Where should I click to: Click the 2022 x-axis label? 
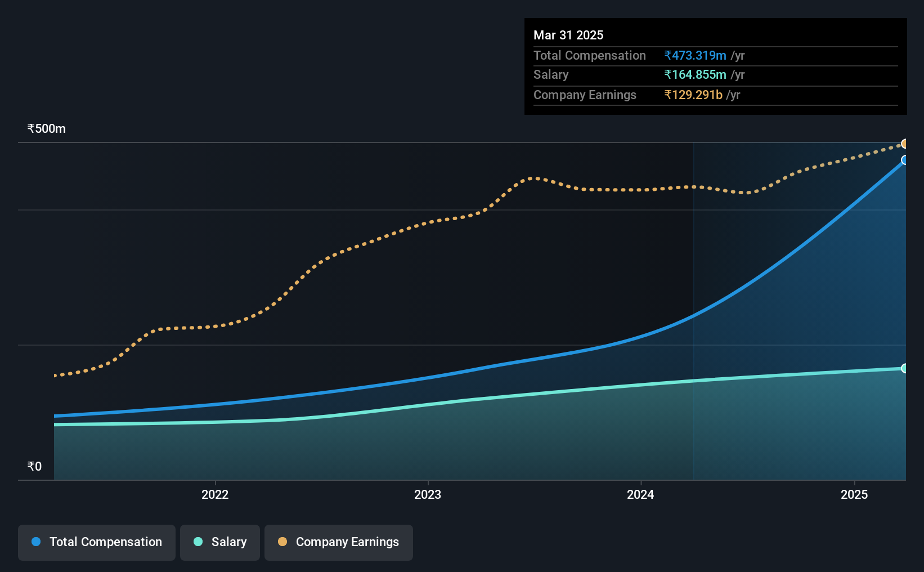(215, 494)
